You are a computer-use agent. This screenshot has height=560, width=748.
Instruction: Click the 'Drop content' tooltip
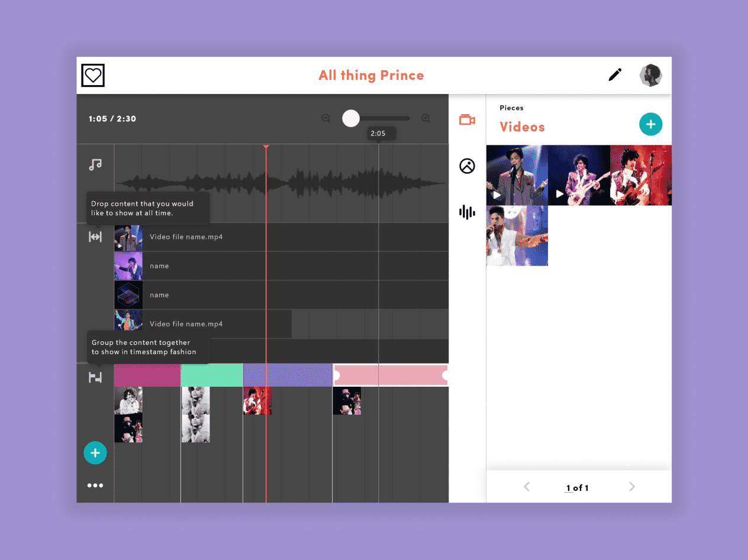click(x=148, y=208)
